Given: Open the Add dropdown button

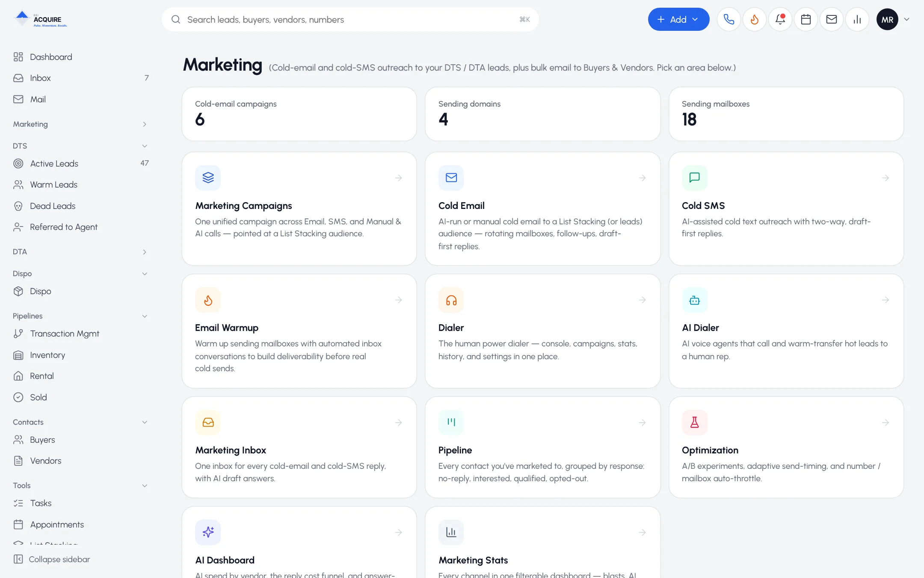Looking at the screenshot, I should (x=678, y=19).
